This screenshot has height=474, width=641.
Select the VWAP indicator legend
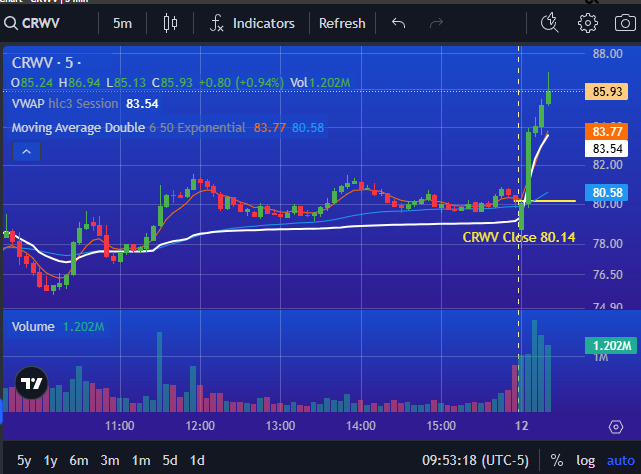pos(85,103)
